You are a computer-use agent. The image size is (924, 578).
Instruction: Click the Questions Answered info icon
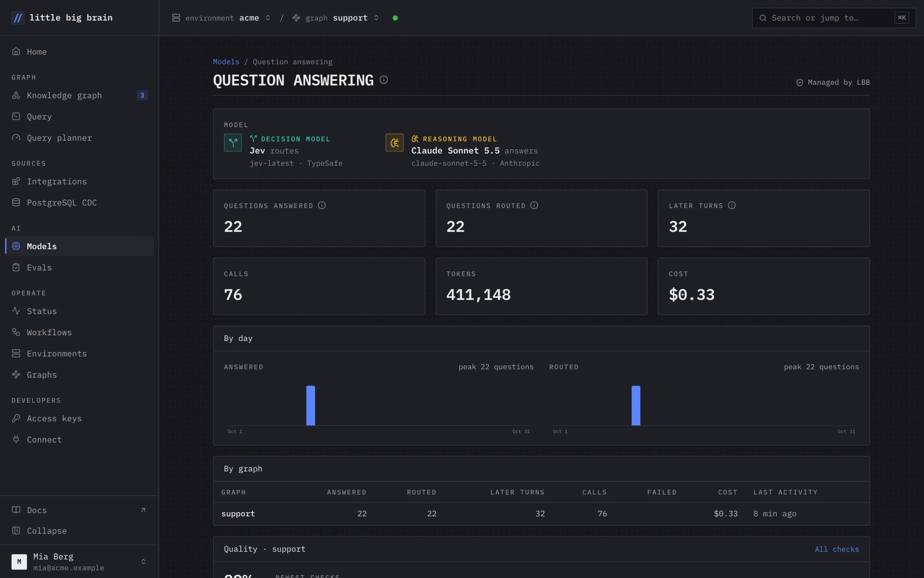[x=322, y=205]
